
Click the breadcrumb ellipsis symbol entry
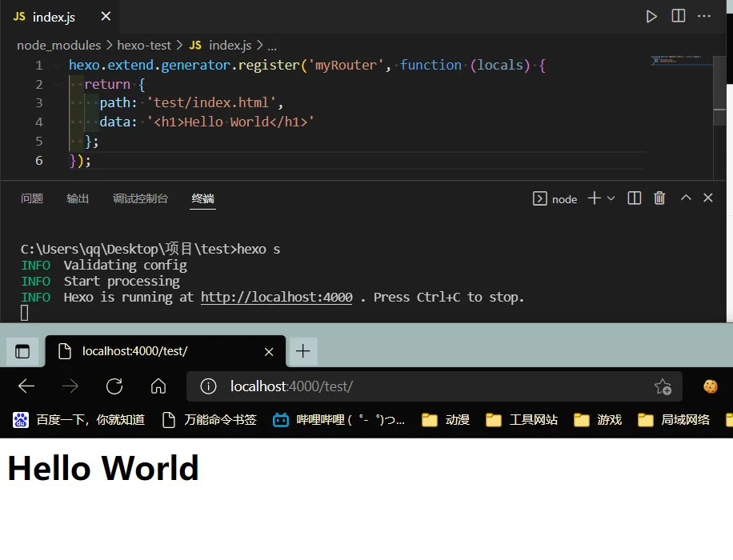(272, 46)
